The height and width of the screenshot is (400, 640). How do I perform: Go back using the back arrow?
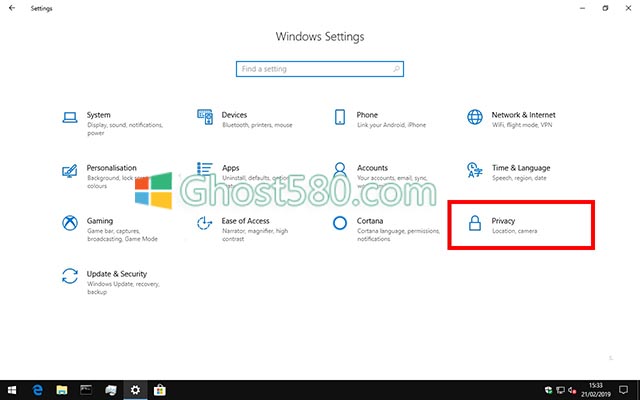pos(12,8)
